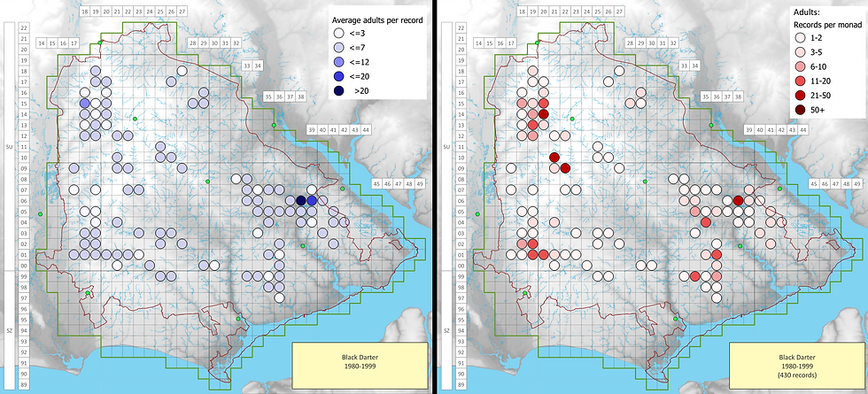Click column label '23' on right map

click(577, 11)
